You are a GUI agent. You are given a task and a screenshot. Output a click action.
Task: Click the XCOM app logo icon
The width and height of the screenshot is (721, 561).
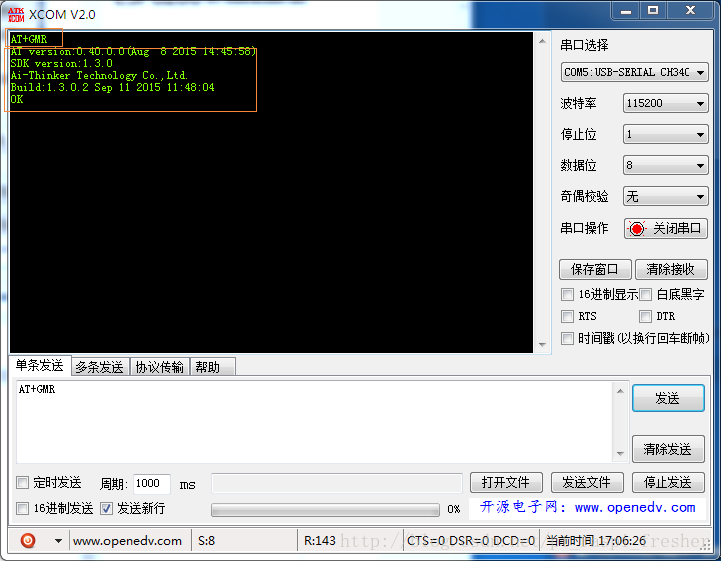pos(16,15)
